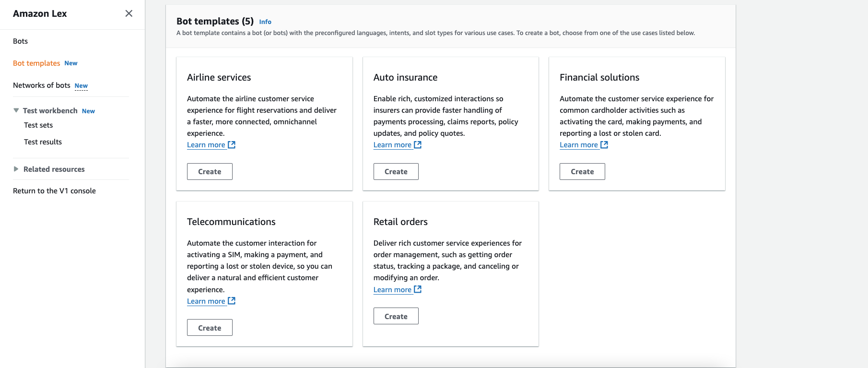Click the Bot templates (5) heading
The height and width of the screenshot is (368, 868).
(215, 21)
